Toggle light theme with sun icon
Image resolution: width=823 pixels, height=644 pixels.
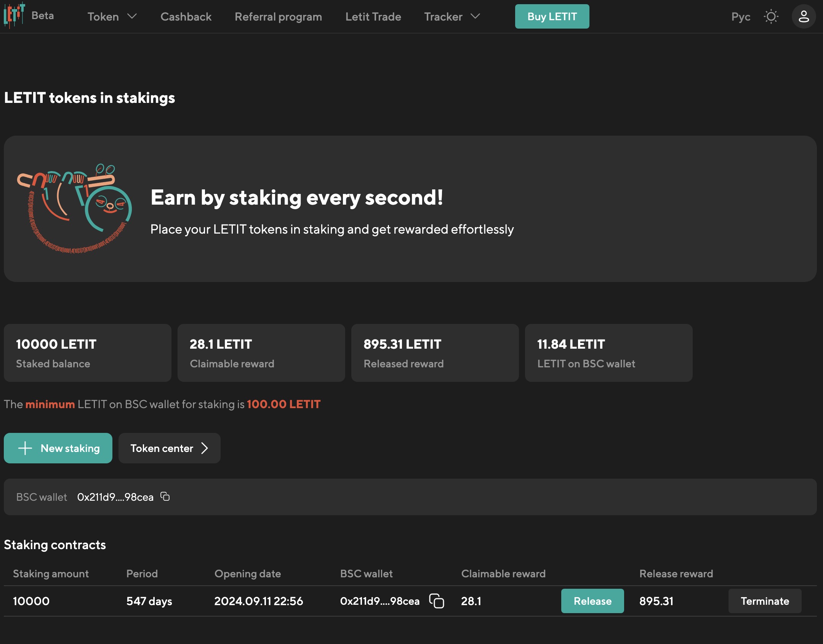771,16
